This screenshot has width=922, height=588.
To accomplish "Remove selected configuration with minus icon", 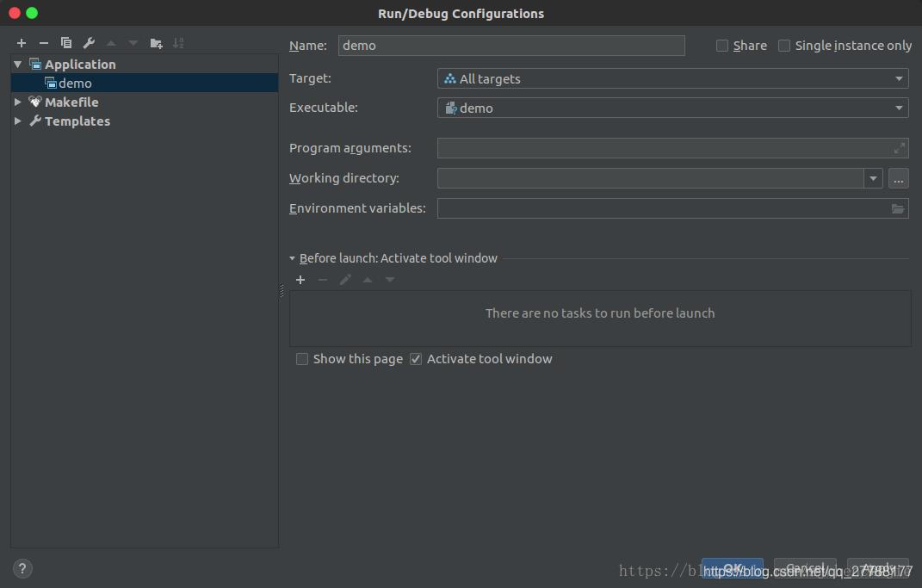I will click(44, 43).
